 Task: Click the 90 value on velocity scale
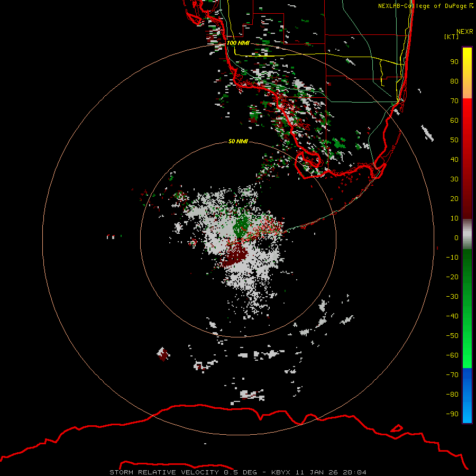pyautogui.click(x=454, y=62)
